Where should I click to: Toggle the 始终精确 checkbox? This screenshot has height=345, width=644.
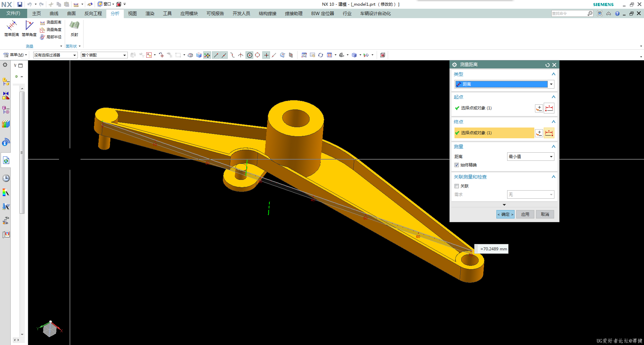click(x=457, y=165)
